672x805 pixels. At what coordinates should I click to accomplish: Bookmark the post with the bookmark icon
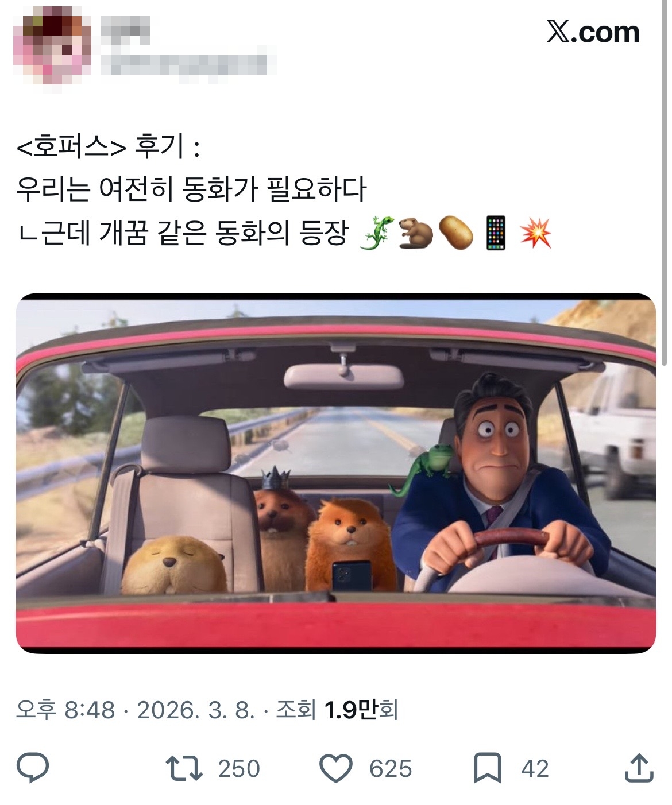[487, 769]
